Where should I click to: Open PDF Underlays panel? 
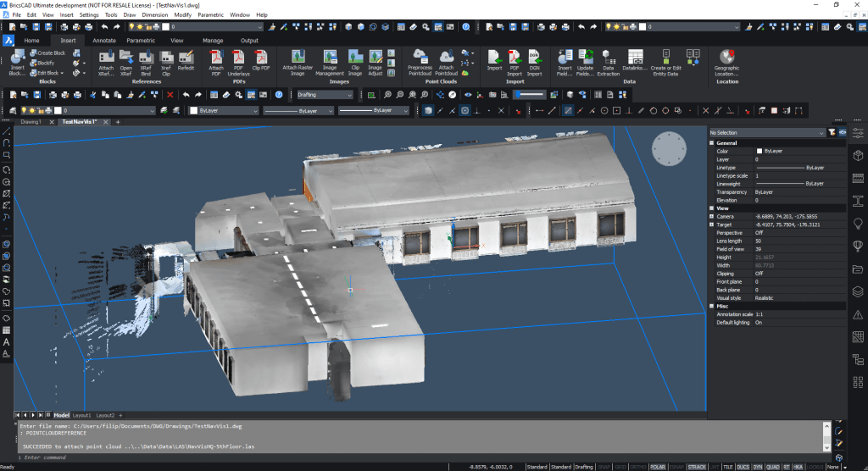pyautogui.click(x=238, y=63)
